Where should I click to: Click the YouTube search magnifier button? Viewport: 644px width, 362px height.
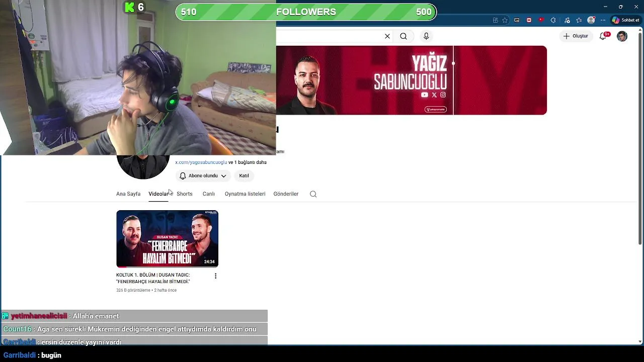click(404, 36)
